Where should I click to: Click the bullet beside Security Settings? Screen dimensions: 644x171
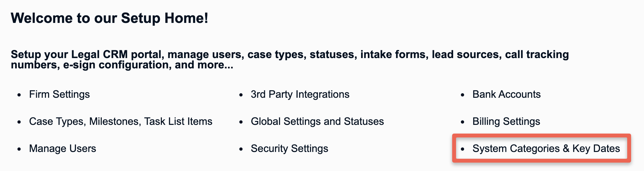tap(241, 149)
